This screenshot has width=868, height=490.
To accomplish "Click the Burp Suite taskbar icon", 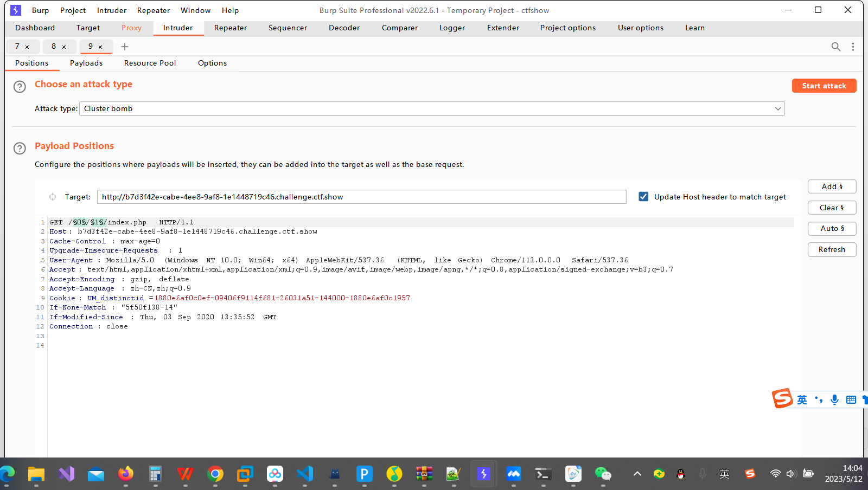I will (483, 474).
